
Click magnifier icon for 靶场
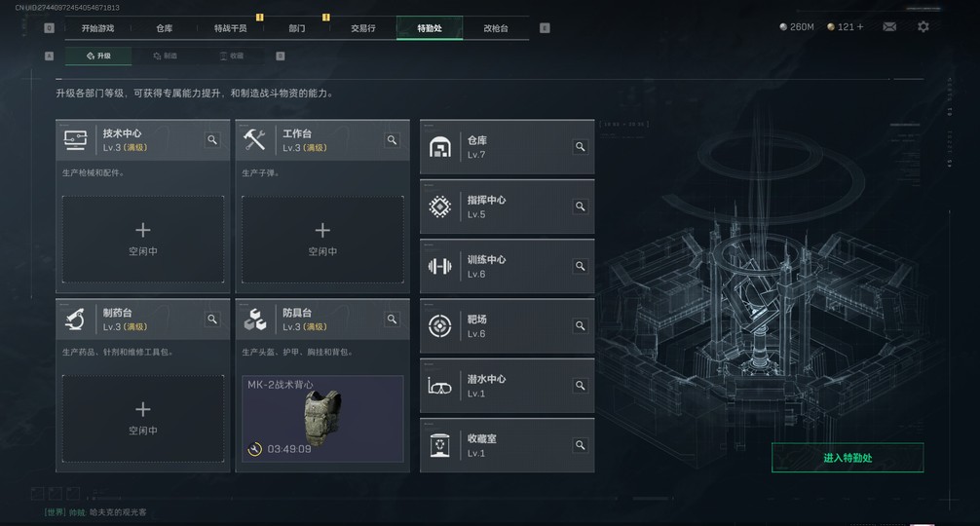pos(580,325)
